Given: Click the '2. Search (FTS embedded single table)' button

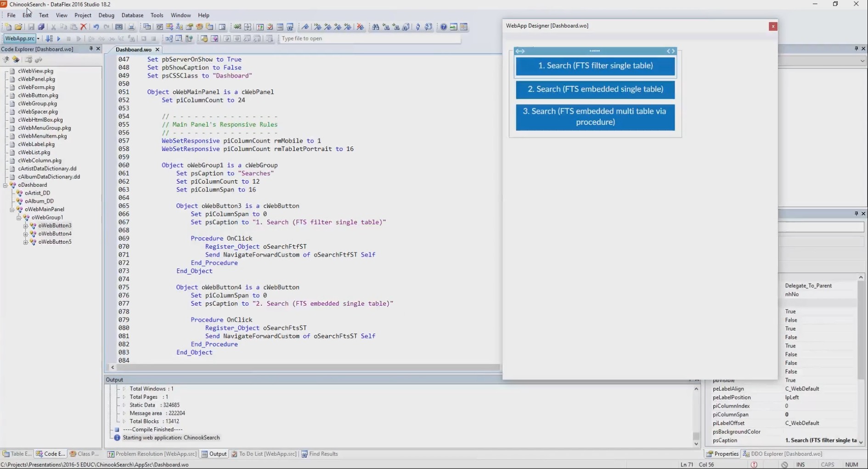Looking at the screenshot, I should tap(595, 89).
